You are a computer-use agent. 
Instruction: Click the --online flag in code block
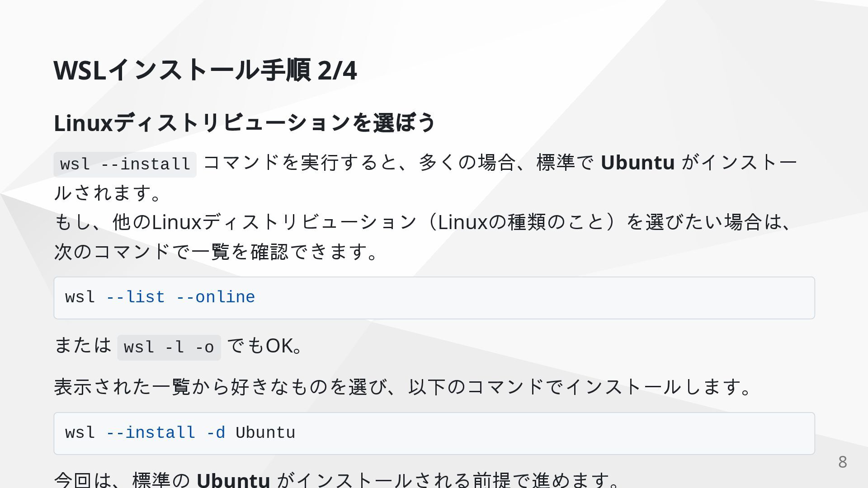point(215,297)
